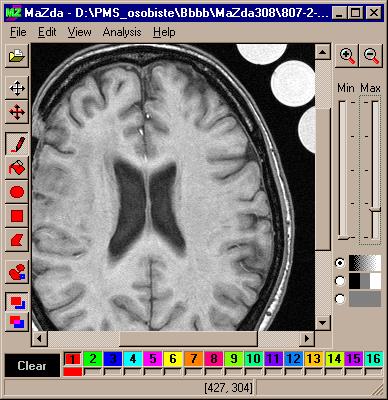Viewport: 388px width, 400px height.
Task: Click the horizontal scrollbar thumb
Action: 188,339
